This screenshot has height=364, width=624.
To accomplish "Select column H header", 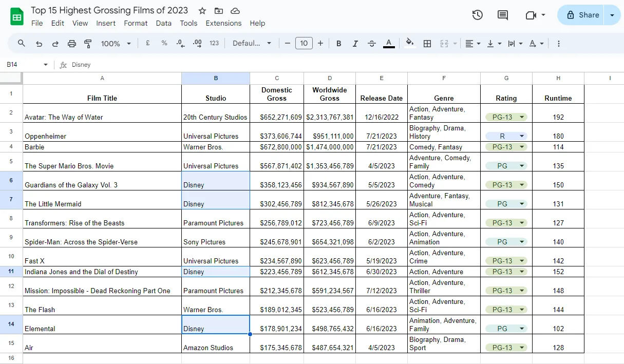I will pos(558,78).
